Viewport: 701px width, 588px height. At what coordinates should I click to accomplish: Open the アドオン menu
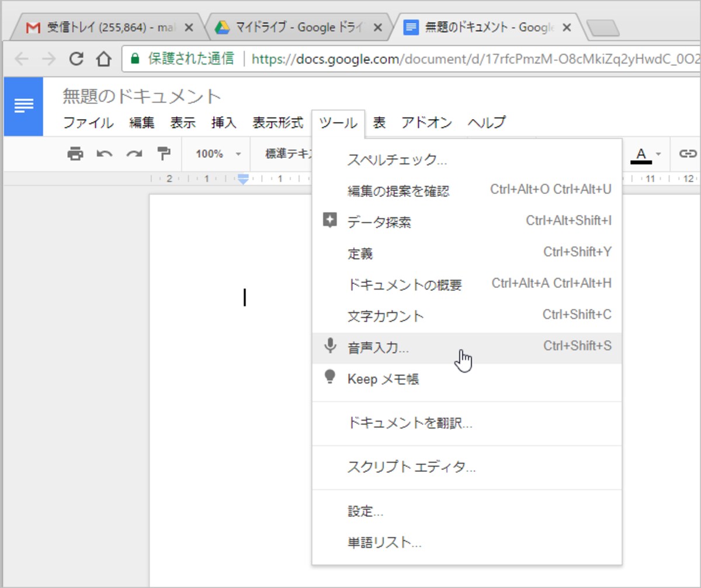click(426, 123)
